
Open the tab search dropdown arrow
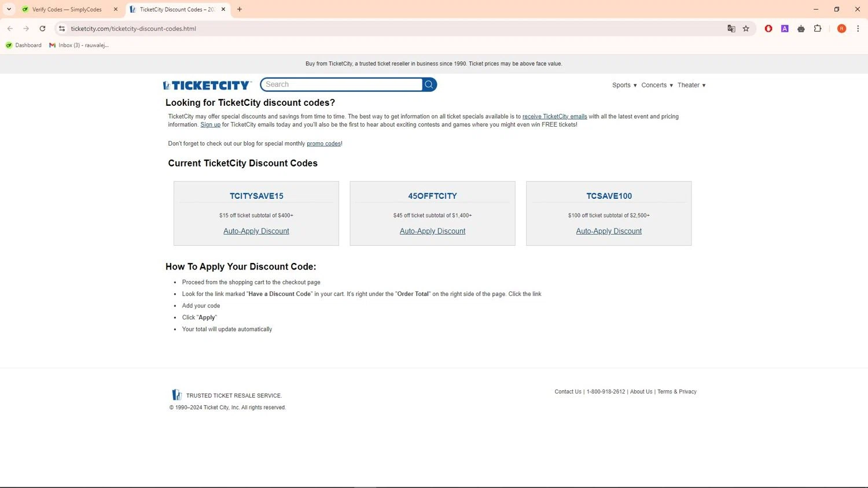(9, 9)
